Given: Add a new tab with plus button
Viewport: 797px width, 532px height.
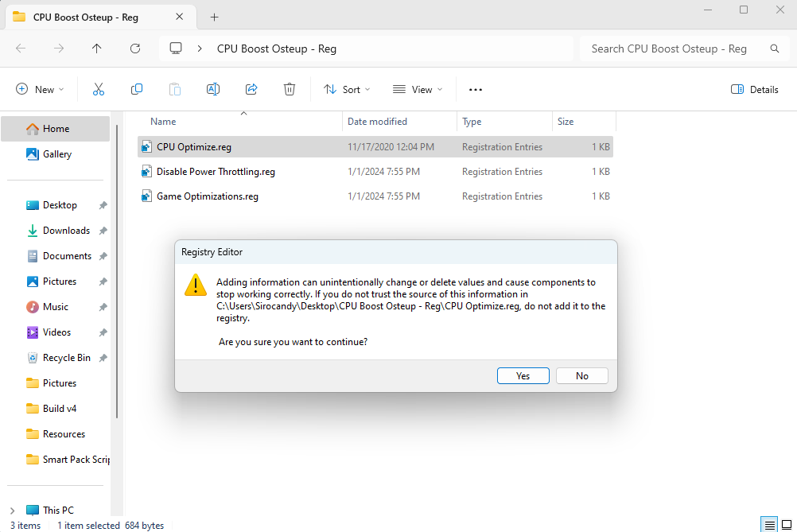Looking at the screenshot, I should [215, 17].
